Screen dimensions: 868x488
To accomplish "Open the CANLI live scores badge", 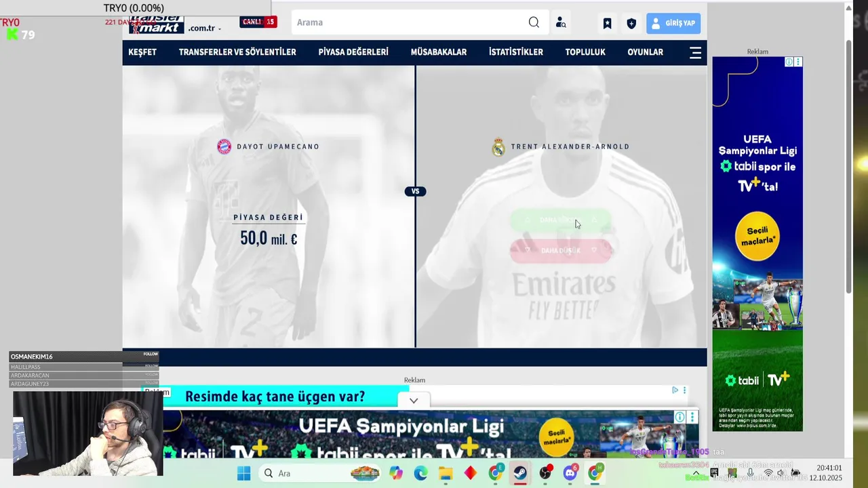I will pyautogui.click(x=258, y=22).
